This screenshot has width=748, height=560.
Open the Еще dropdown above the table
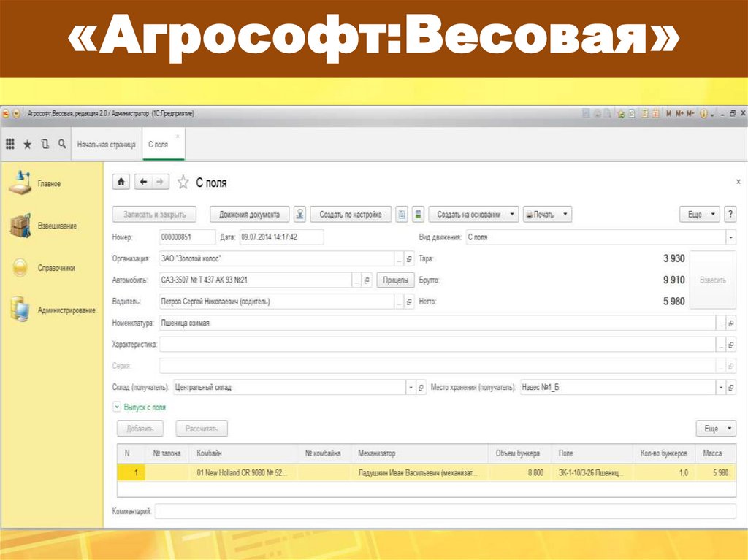(716, 429)
